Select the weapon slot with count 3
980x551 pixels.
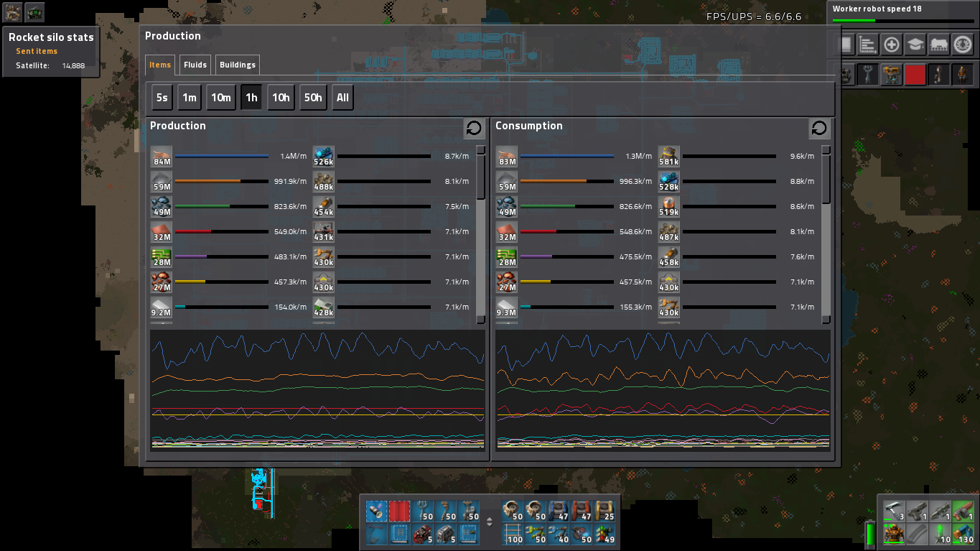[x=894, y=511]
